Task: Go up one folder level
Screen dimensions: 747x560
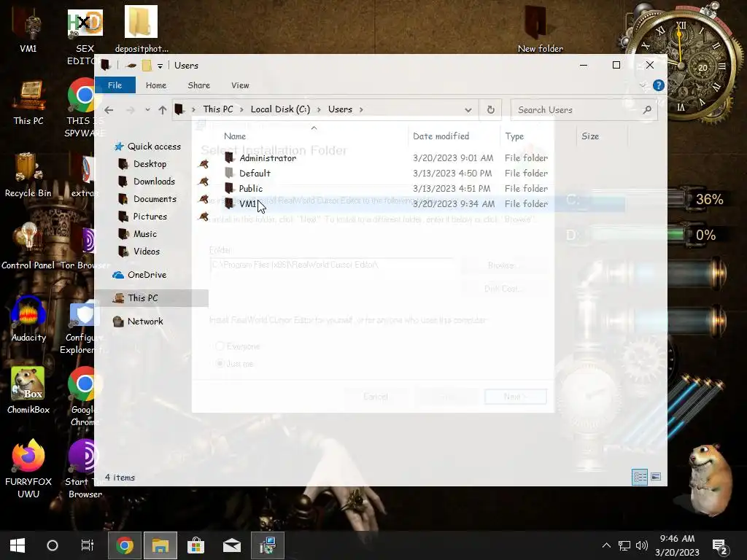Action: pyautogui.click(x=163, y=110)
